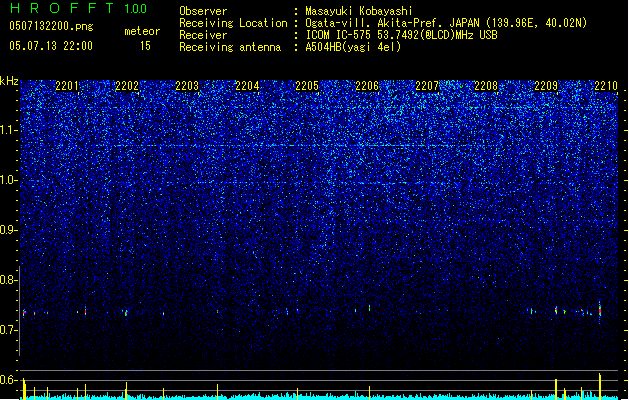629x400 pixels.
Task: Click the 2210 time marker
Action: tap(606, 86)
